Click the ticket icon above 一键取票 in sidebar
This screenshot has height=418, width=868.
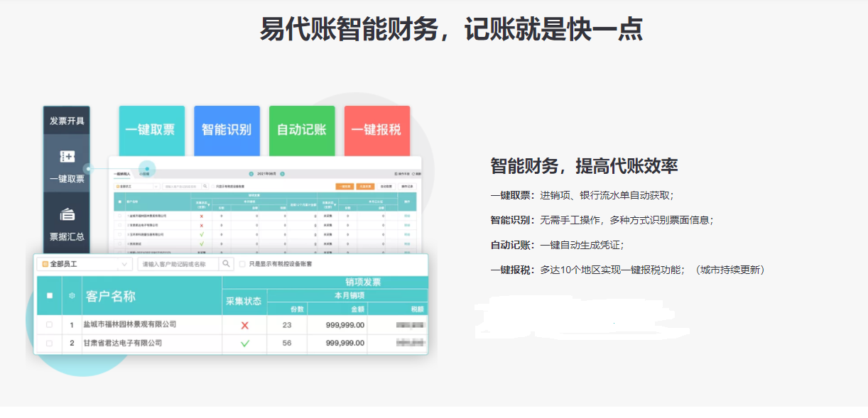[67, 157]
